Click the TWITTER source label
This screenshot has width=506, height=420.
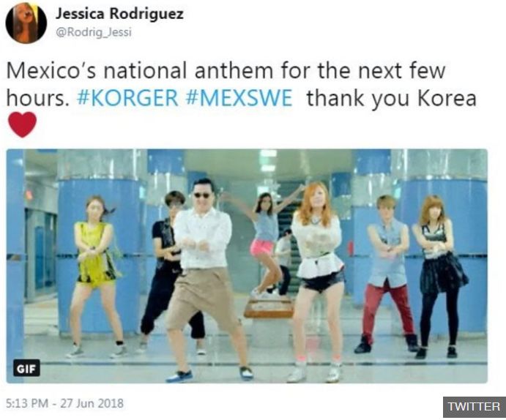pyautogui.click(x=474, y=407)
